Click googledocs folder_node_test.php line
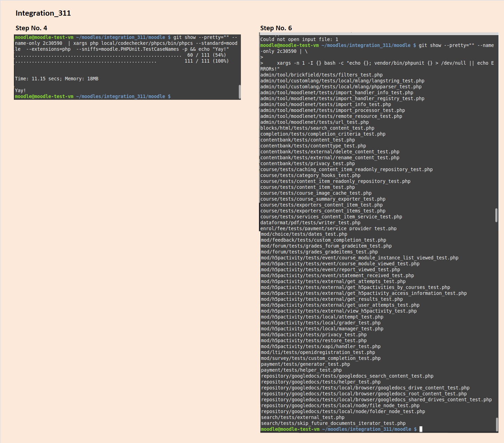504x443 pixels. 343,412
